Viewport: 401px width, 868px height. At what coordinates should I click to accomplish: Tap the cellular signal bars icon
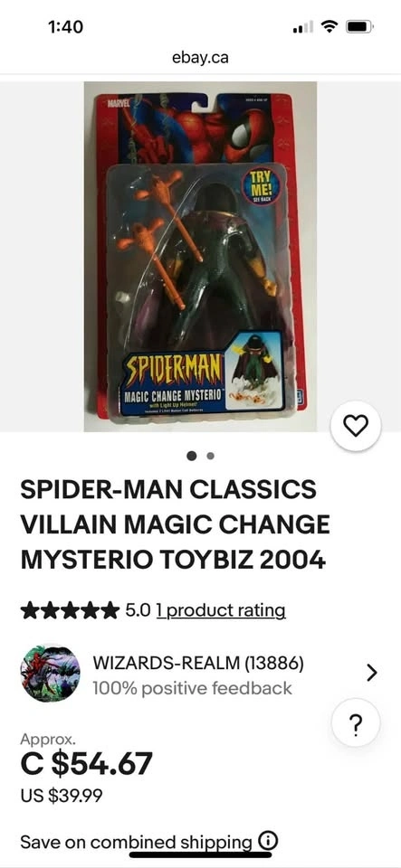pyautogui.click(x=303, y=26)
